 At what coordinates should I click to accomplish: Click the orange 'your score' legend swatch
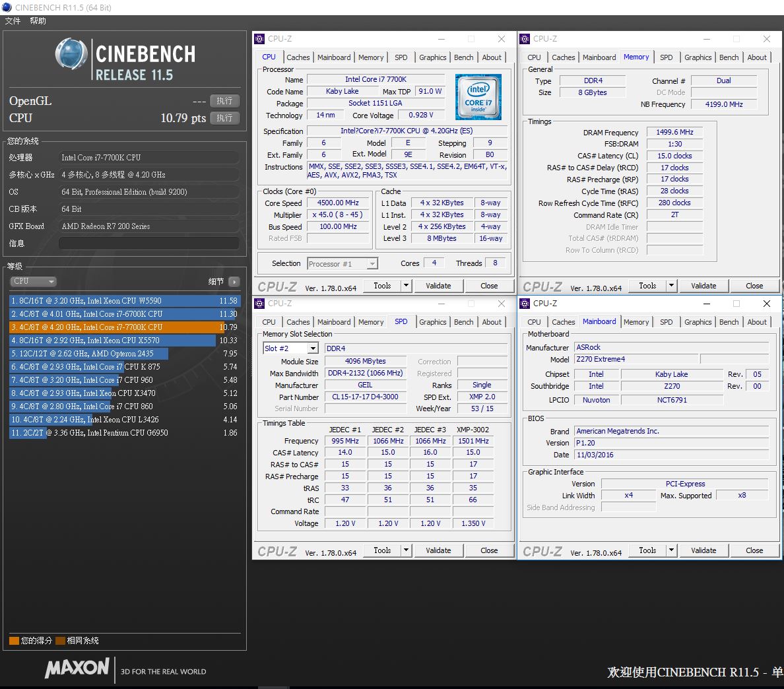pos(14,641)
